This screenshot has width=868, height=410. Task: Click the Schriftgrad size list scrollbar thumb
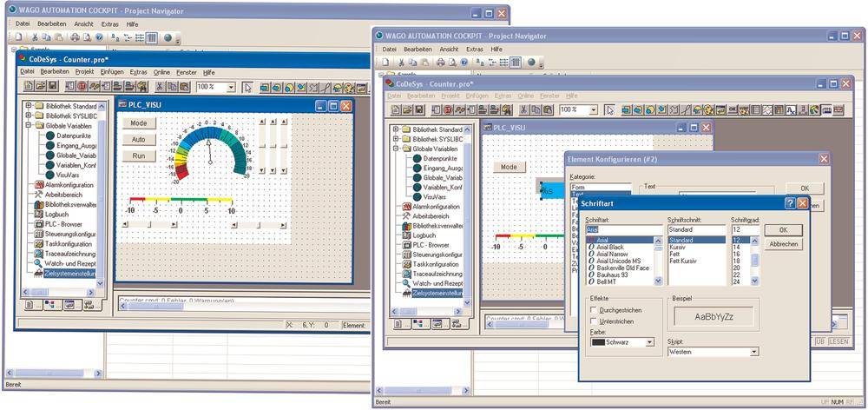pos(754,260)
